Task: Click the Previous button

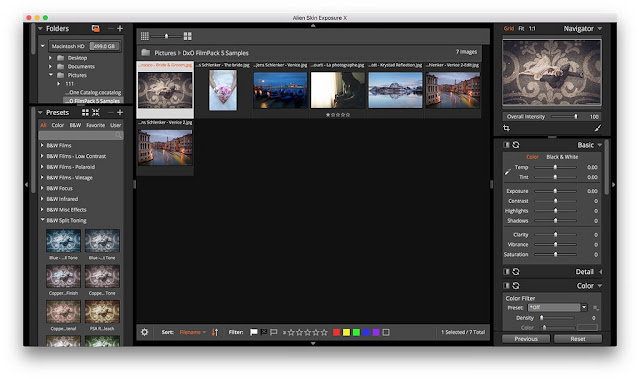Action: click(x=526, y=339)
